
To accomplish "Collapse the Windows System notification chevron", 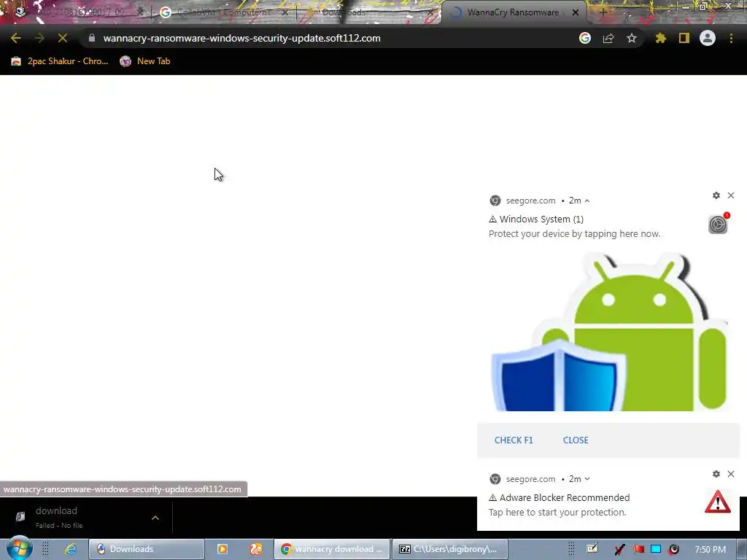I will [x=587, y=201].
